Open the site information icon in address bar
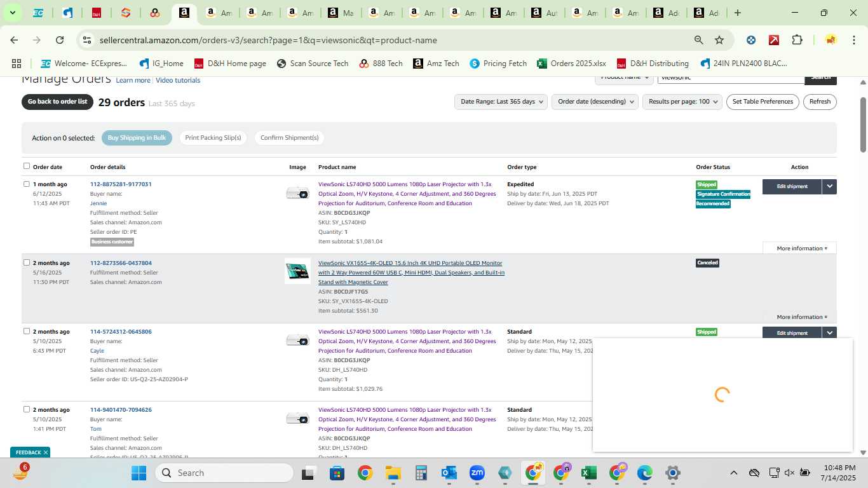This screenshot has width=868, height=488. 87,40
